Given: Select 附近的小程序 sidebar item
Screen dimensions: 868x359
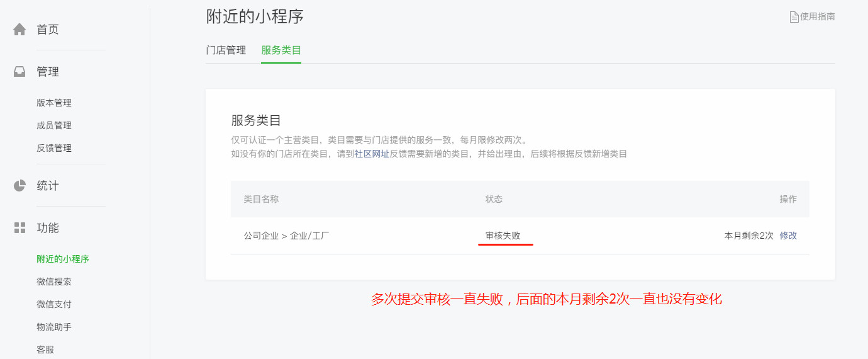Looking at the screenshot, I should [63, 259].
